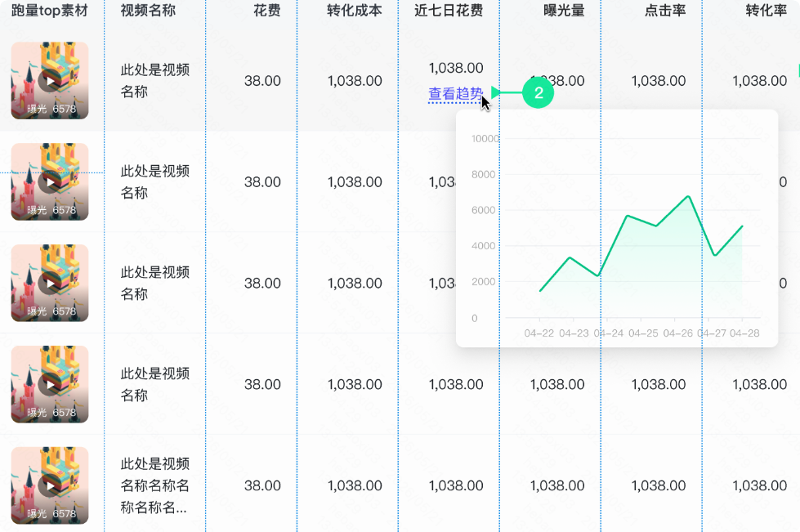Click the 4000 label on the chart y-axis
Viewport: 800px width, 532px height.
pyautogui.click(x=483, y=246)
